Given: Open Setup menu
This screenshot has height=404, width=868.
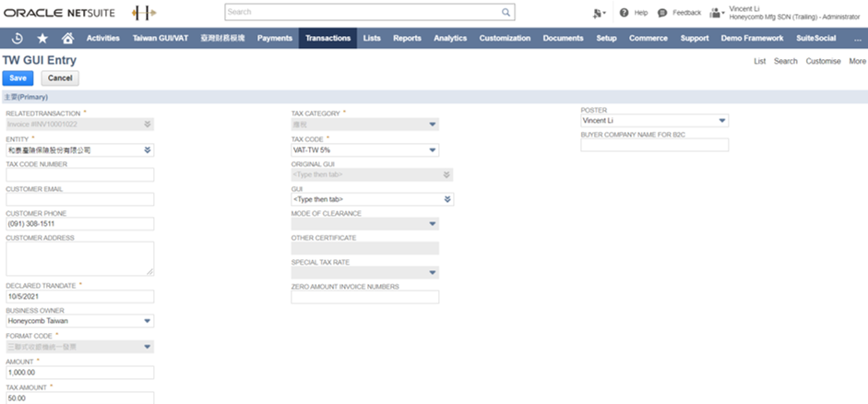Looking at the screenshot, I should pos(606,38).
